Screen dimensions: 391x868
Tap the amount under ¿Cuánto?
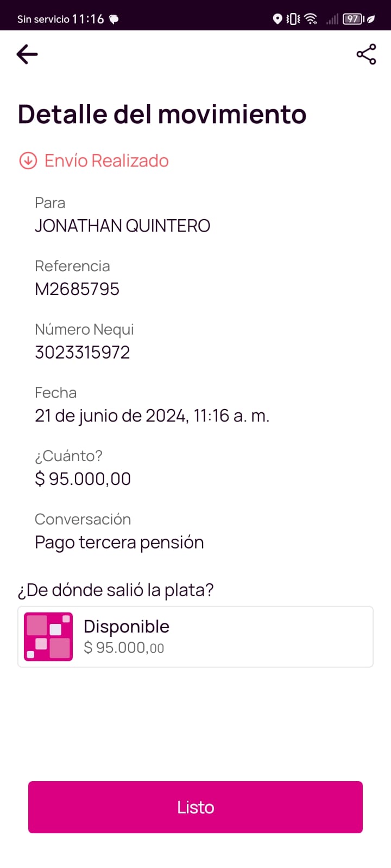tap(83, 479)
